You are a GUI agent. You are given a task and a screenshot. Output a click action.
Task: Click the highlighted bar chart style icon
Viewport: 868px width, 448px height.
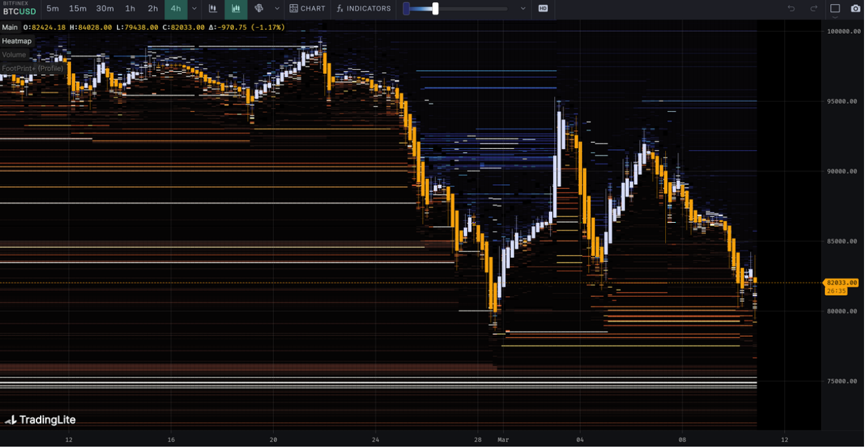point(236,9)
